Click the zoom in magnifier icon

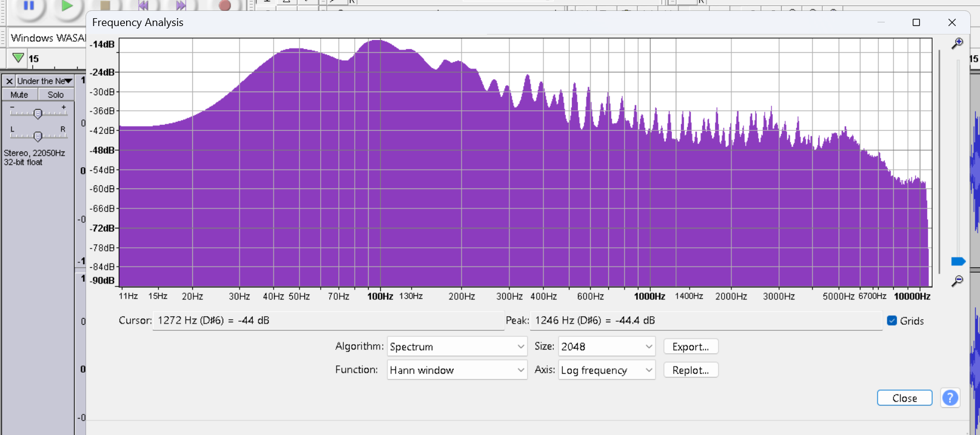coord(957,43)
